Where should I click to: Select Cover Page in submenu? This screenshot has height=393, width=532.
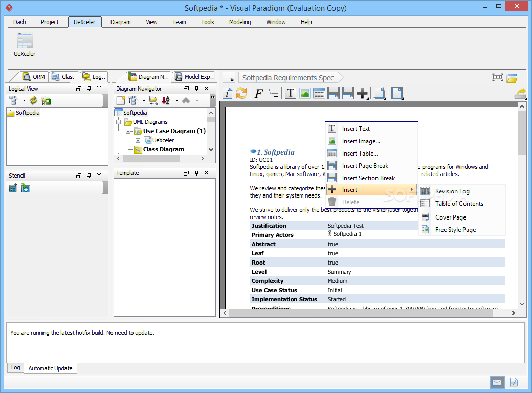coord(462,217)
